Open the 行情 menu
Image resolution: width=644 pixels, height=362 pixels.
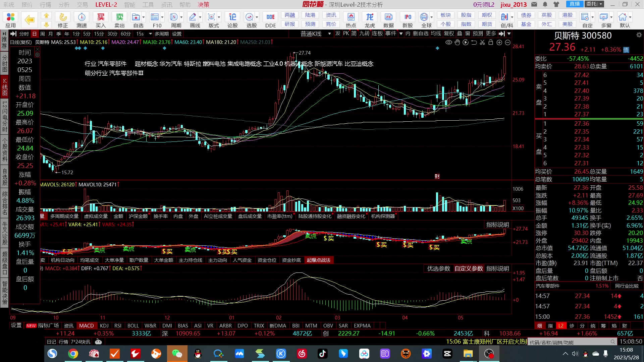[45, 4]
